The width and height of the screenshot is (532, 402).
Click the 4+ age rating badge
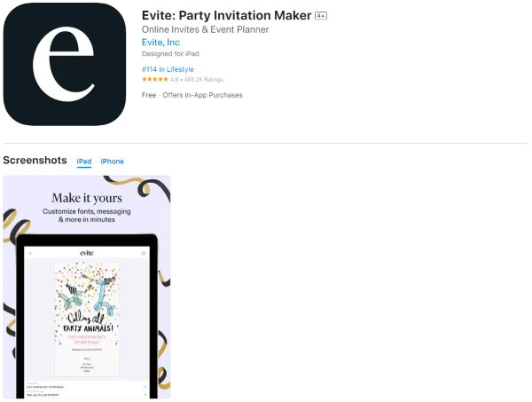pos(321,16)
